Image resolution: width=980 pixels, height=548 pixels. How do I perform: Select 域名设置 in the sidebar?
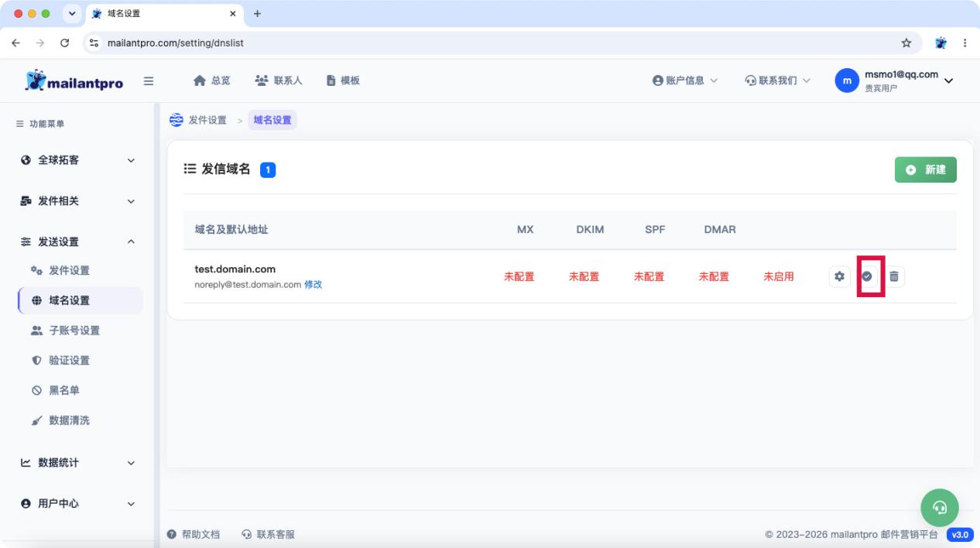(80, 300)
